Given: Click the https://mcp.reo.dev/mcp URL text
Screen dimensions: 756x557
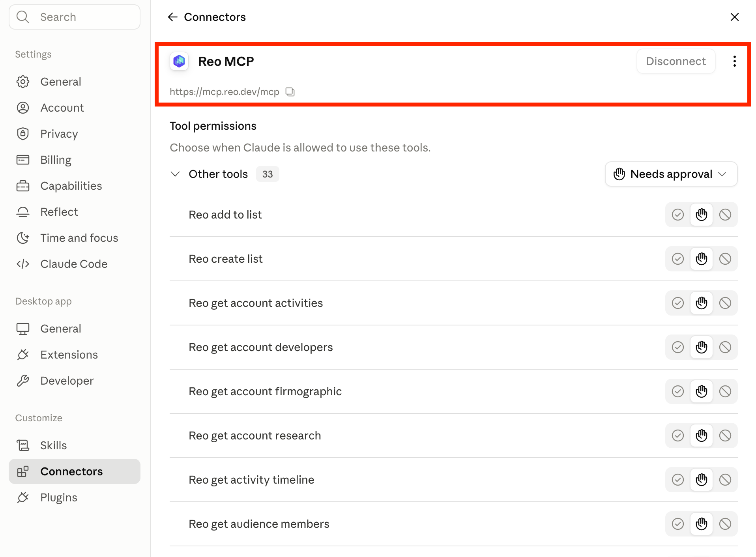Looking at the screenshot, I should click(x=225, y=92).
